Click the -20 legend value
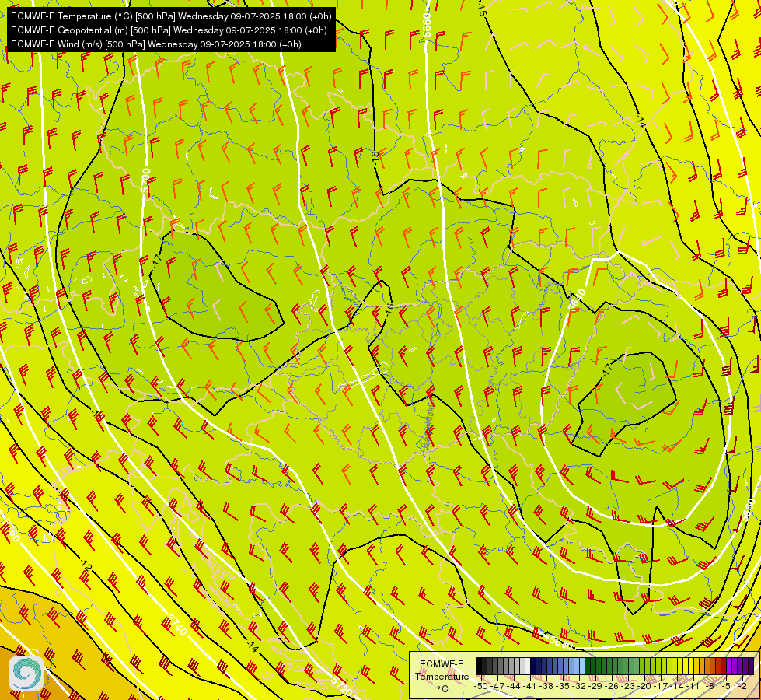 click(x=644, y=686)
